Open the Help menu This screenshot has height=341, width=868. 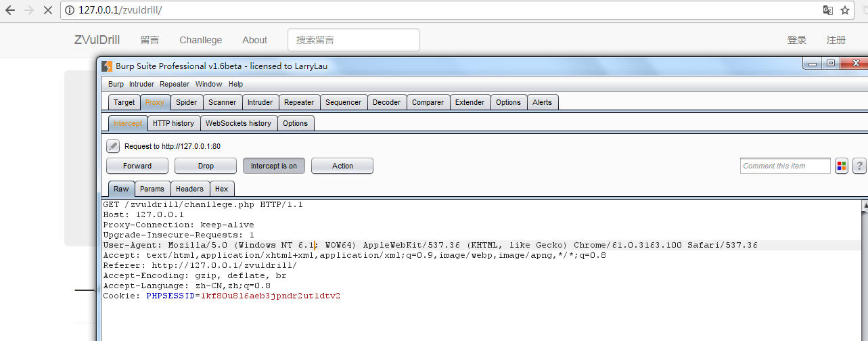(x=235, y=84)
